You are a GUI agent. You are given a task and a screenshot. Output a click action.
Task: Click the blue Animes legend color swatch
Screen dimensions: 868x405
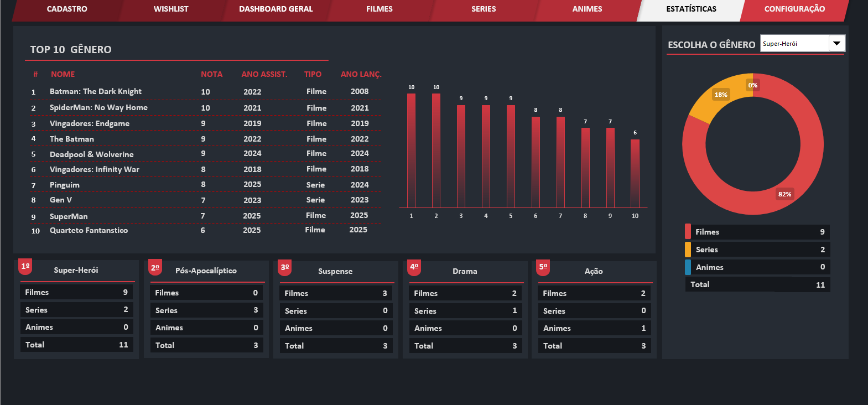click(688, 267)
